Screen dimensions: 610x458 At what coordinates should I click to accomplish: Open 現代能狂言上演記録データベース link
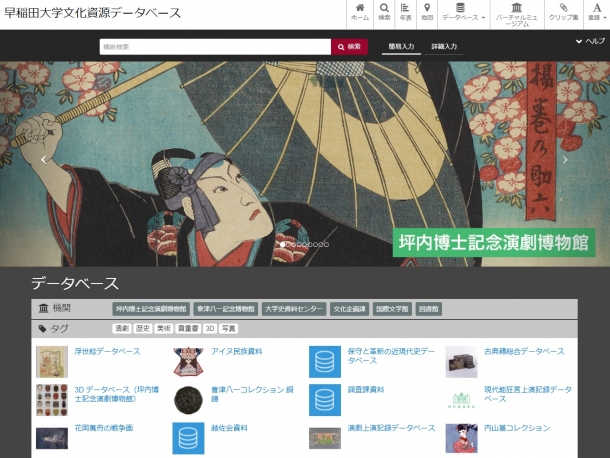coord(528,394)
